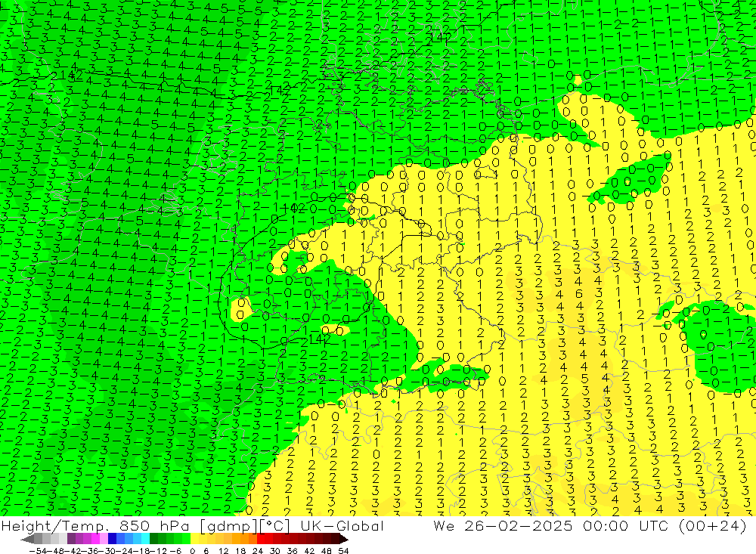Click the '-54' legend scale label
756x554 pixels.
point(38,551)
